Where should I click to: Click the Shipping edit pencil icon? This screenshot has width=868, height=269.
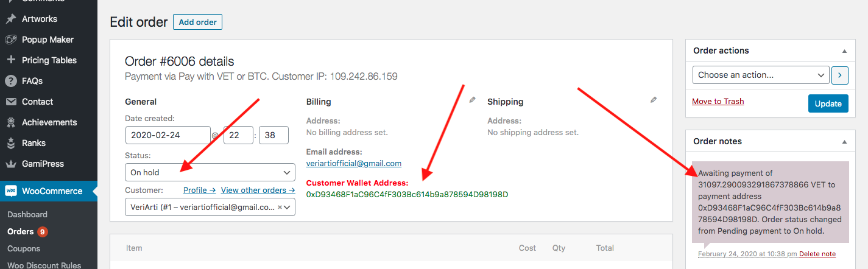[x=654, y=100]
